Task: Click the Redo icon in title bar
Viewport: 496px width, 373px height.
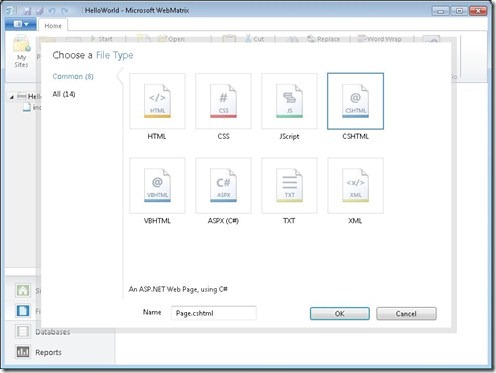Action: click(64, 11)
